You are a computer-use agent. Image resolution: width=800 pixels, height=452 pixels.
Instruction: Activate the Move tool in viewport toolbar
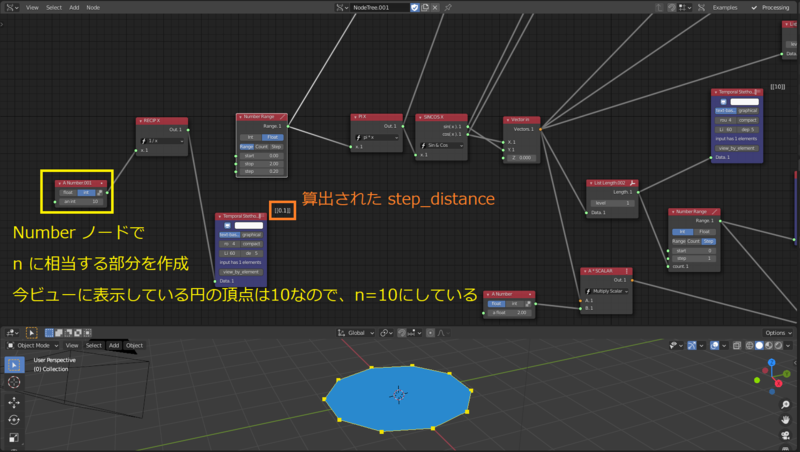(x=14, y=403)
